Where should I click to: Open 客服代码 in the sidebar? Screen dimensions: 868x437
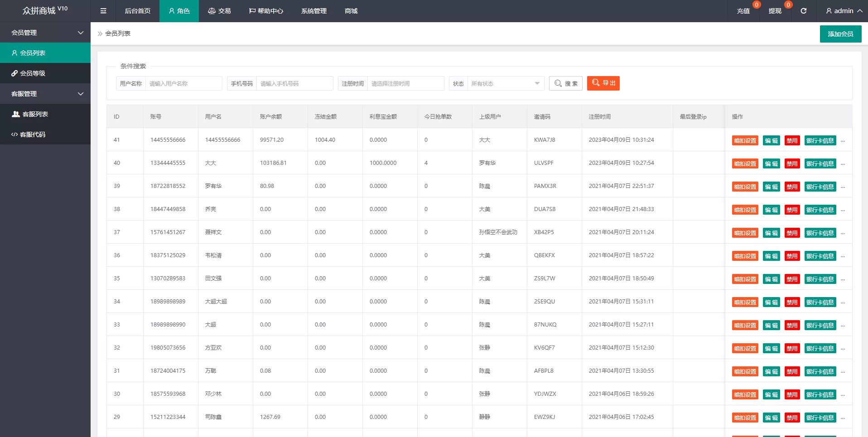[x=33, y=134]
